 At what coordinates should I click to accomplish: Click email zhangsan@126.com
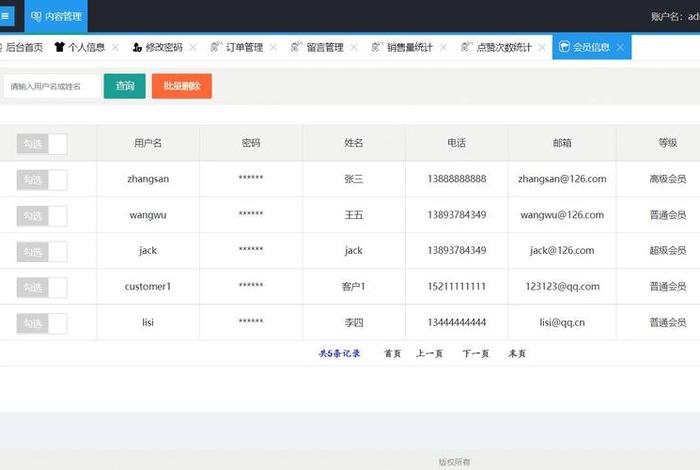pyautogui.click(x=562, y=179)
